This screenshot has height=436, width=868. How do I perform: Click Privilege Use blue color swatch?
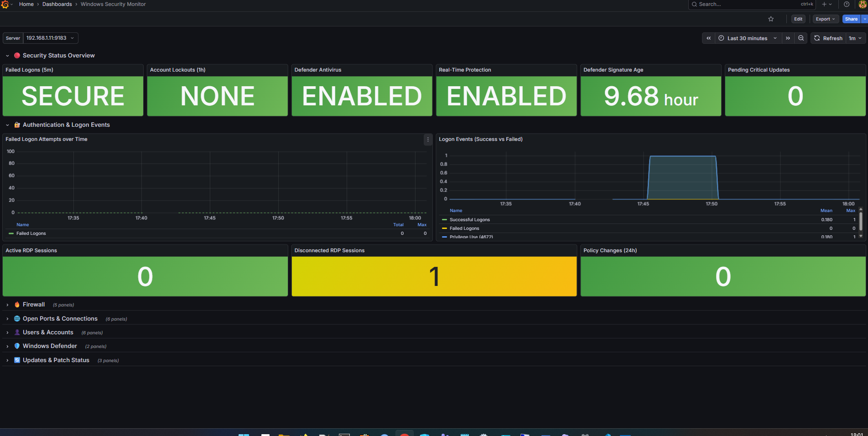444,237
